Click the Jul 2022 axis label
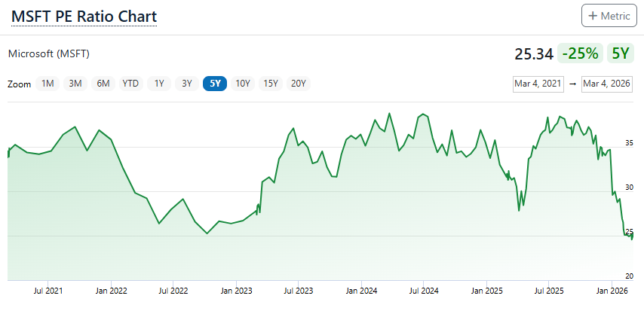Viewport: 644px width, 314px height. (173, 291)
